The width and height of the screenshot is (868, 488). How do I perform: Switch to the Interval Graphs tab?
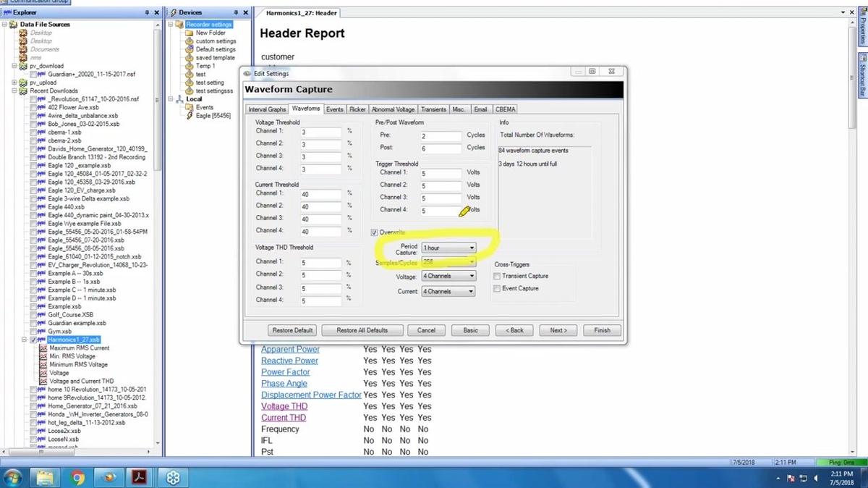point(267,109)
